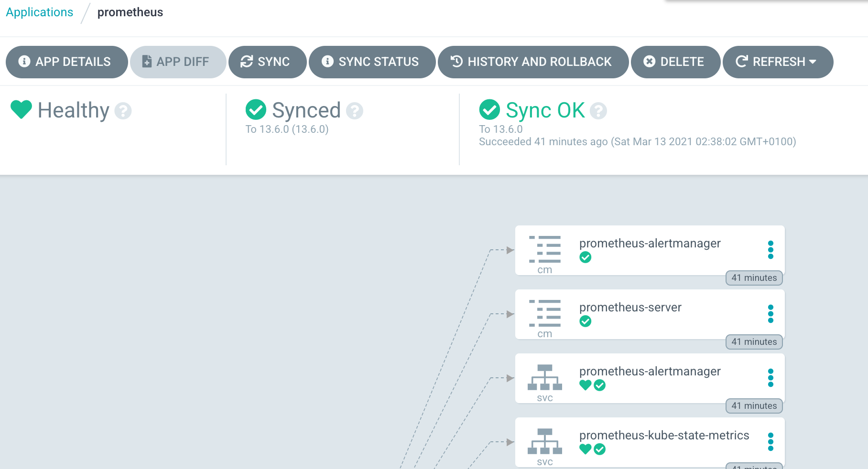Click the prometheus-kube-state-metrics service network icon
Viewport: 868px width, 469px height.
coord(545,441)
